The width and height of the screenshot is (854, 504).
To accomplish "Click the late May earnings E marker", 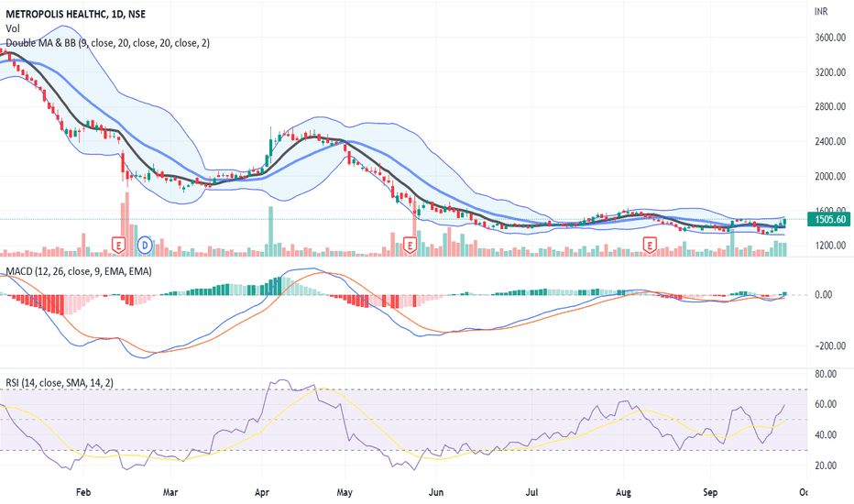I will tap(411, 246).
